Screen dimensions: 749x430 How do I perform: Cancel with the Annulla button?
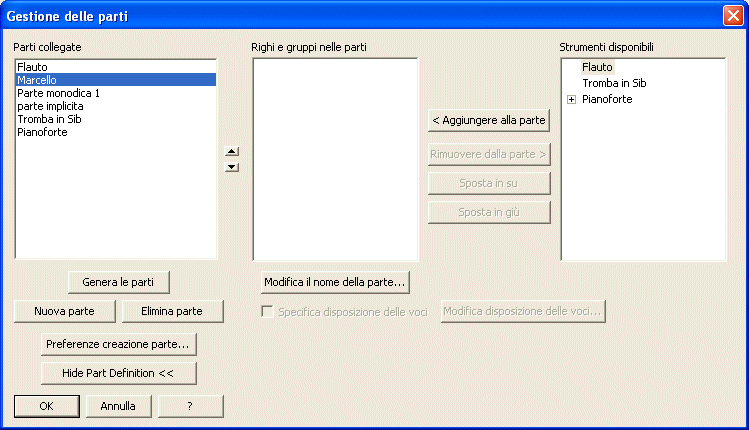click(118, 406)
